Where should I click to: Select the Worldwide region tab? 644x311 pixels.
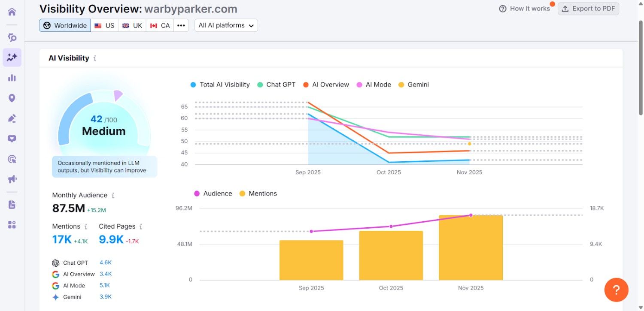pos(65,25)
